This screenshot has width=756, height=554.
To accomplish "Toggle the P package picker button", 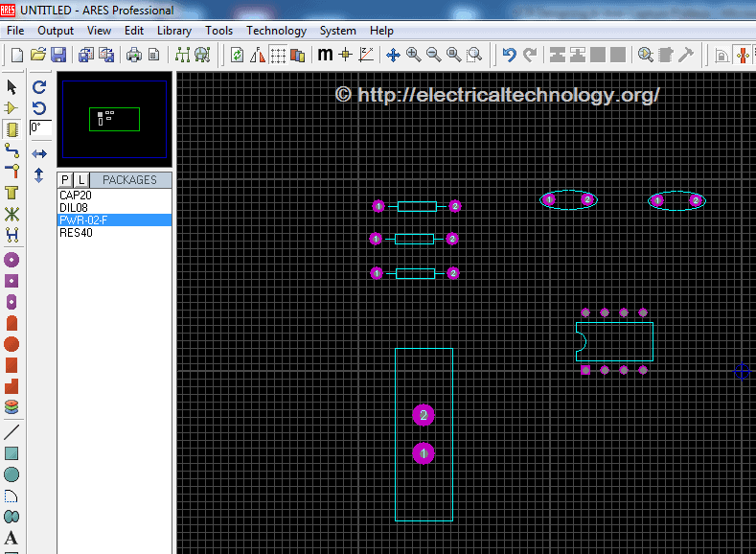I will click(65, 180).
